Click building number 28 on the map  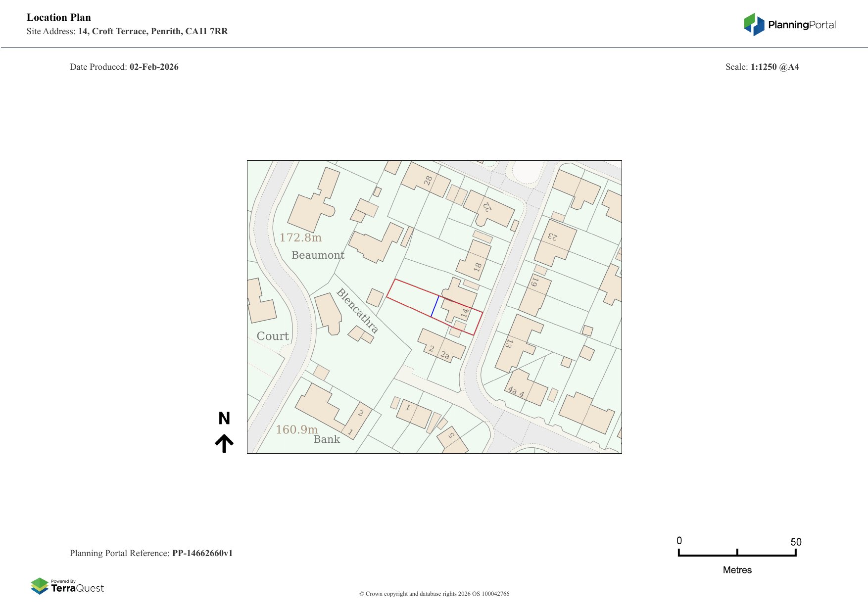coord(428,180)
